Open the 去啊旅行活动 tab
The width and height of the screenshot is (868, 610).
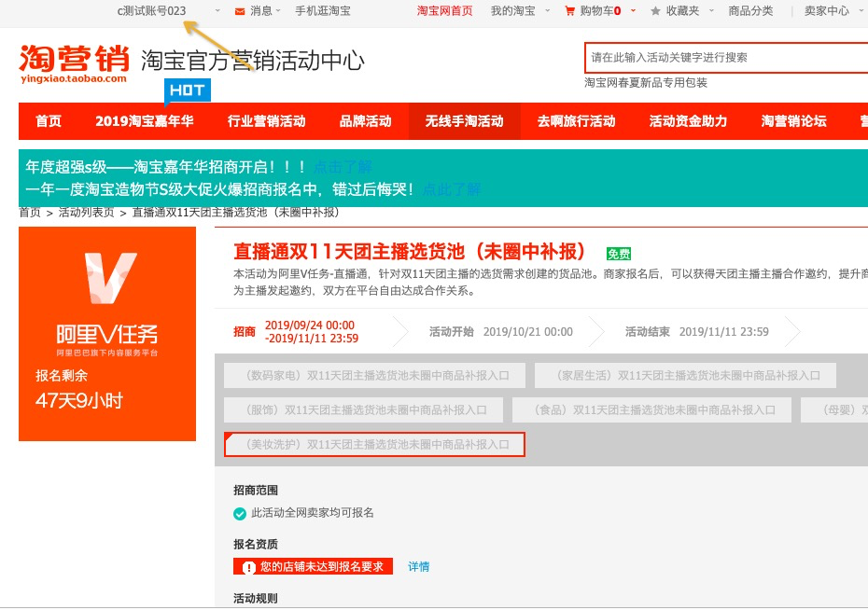coord(576,121)
